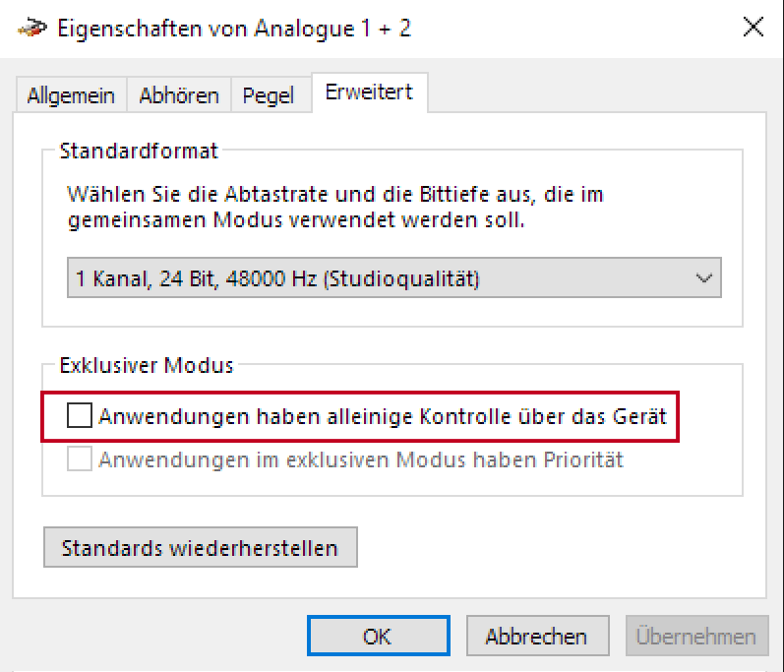Click the Abtastrate und Bittiefe description text
Screen dimensions: 784x672
[x=335, y=208]
